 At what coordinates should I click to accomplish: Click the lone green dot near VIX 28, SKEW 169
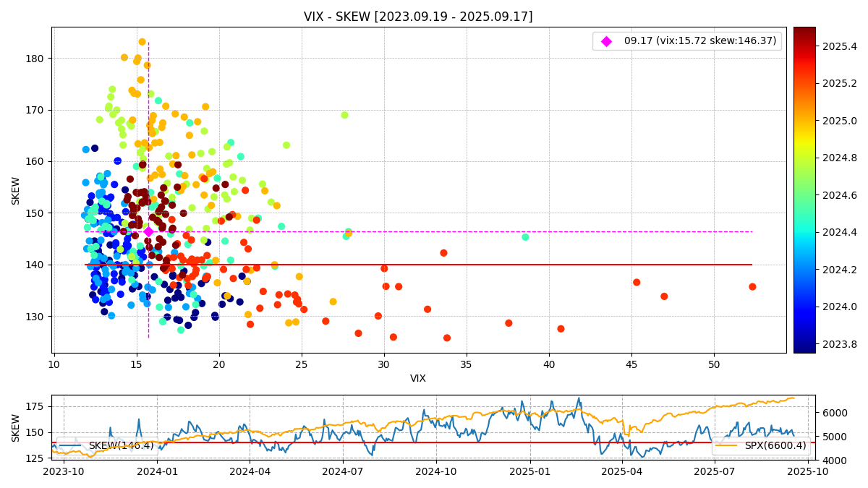[x=344, y=115]
